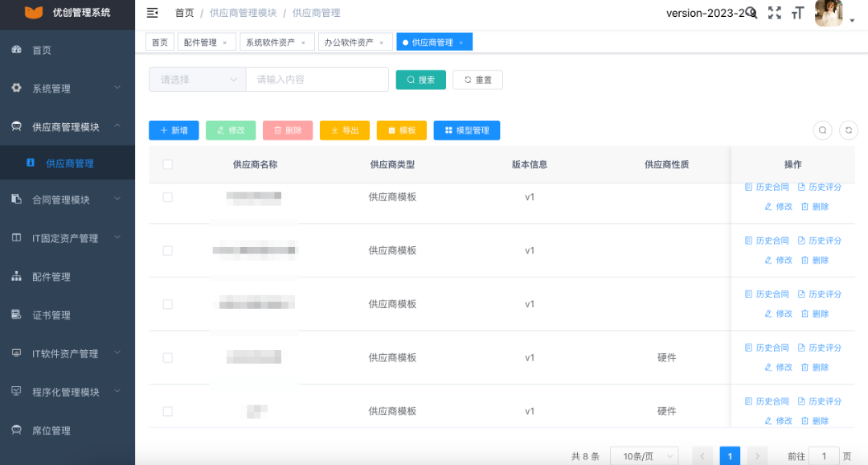Click the 优创管理系统 logo icon
The image size is (868, 465).
click(32, 13)
